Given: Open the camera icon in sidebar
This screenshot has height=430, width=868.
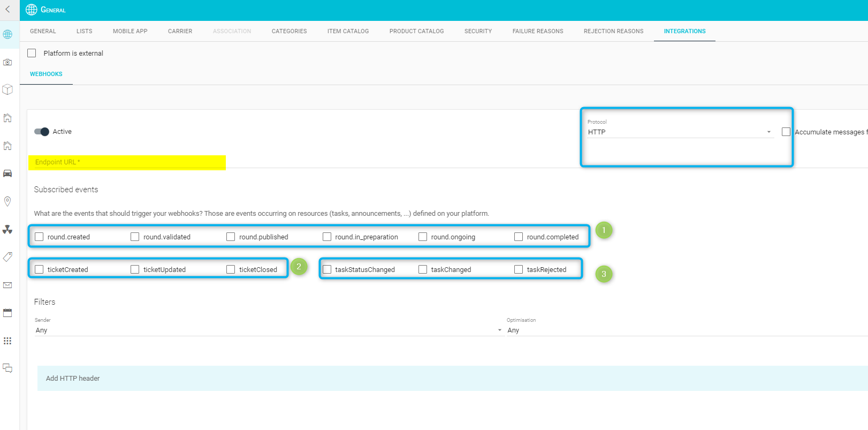Looking at the screenshot, I should [7, 62].
